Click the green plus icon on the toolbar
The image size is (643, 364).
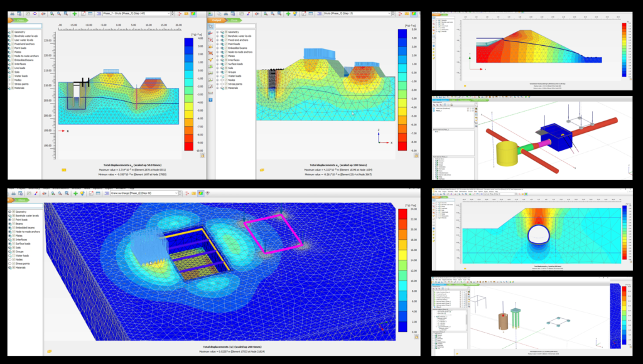(75, 13)
